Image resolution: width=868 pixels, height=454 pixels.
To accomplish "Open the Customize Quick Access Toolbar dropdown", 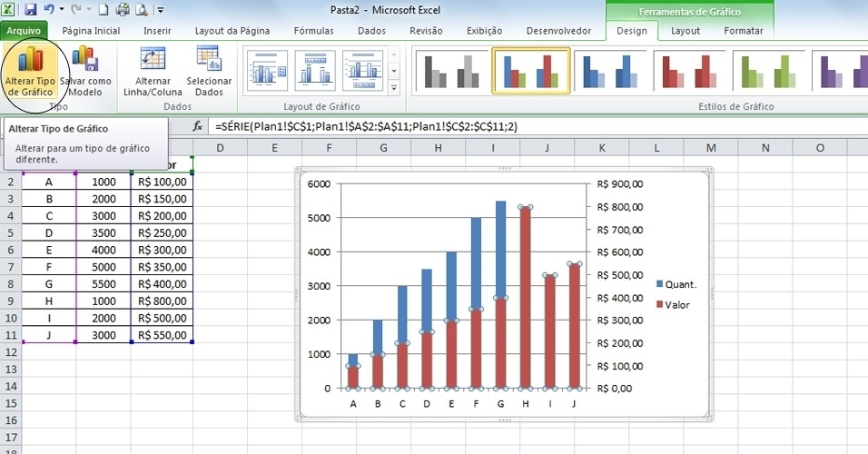I will 160,11.
